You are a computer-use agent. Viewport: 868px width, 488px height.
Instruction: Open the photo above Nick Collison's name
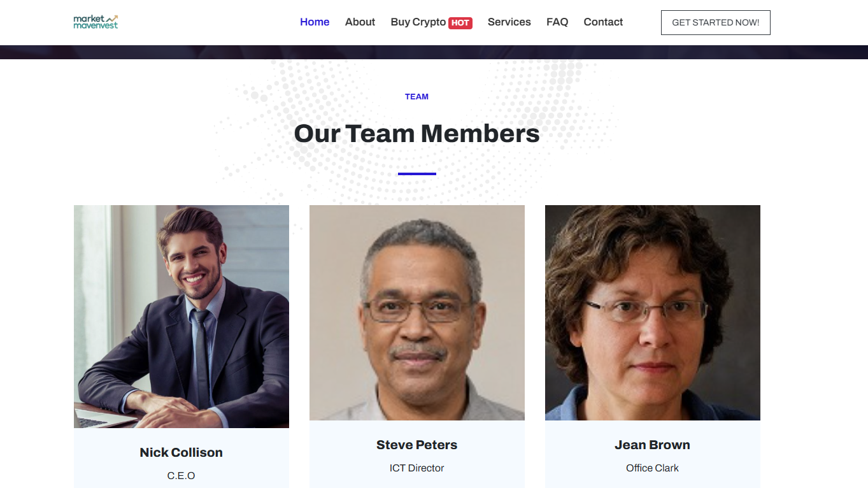(181, 316)
